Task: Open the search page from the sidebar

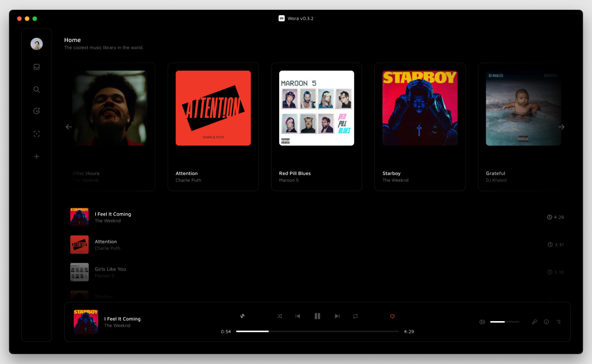Action: coord(37,89)
